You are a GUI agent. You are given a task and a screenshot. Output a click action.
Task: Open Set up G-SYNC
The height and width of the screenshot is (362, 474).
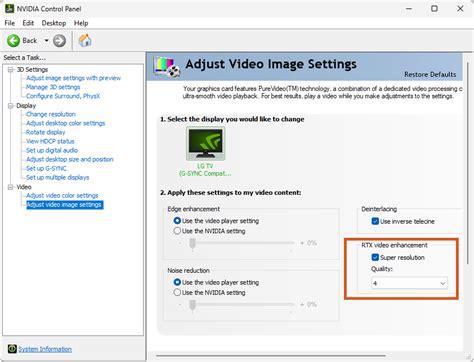click(46, 168)
